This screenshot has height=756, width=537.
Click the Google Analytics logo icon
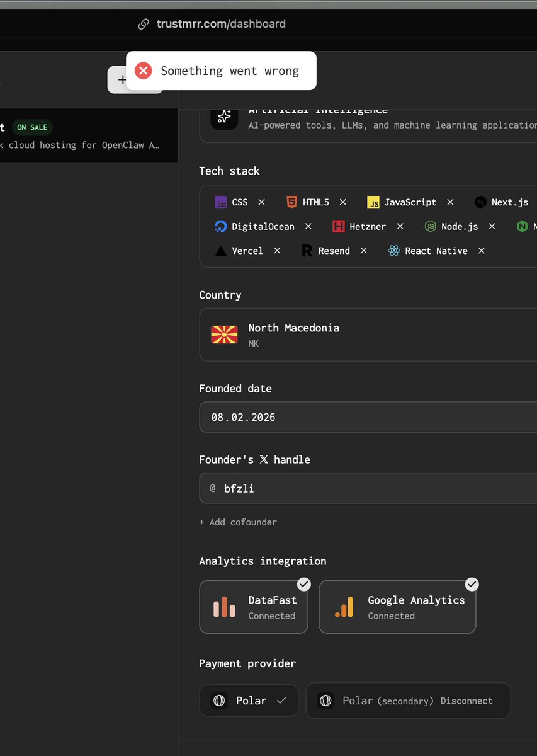[x=344, y=607]
